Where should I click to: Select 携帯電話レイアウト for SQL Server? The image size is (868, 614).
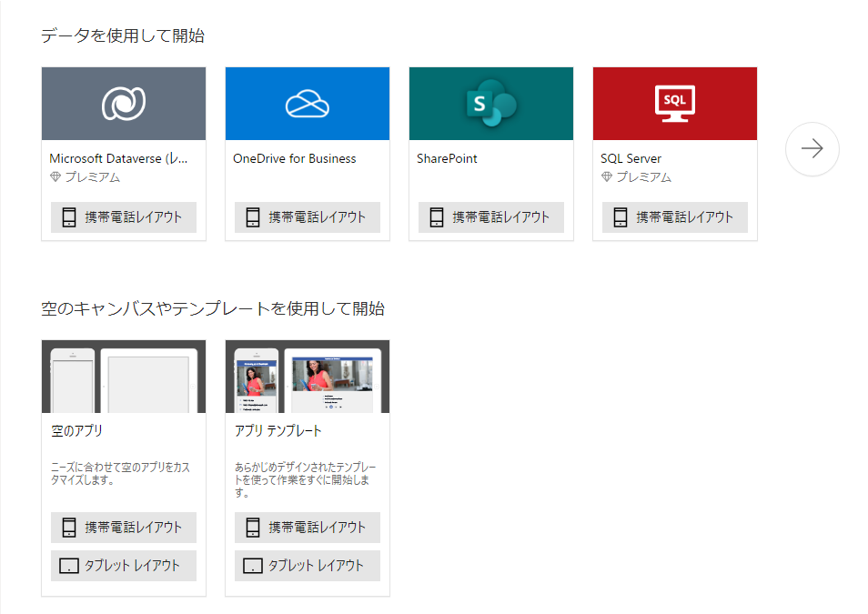[x=675, y=217]
